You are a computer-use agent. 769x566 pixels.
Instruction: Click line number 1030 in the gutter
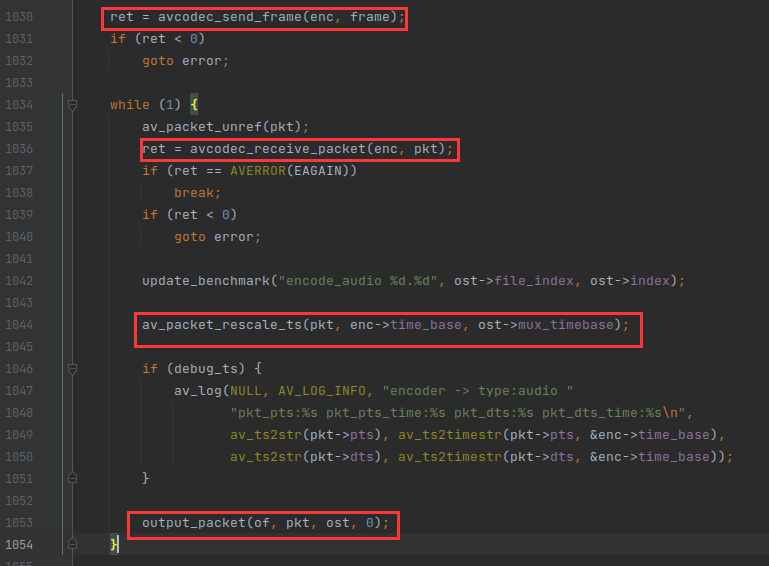coord(19,17)
